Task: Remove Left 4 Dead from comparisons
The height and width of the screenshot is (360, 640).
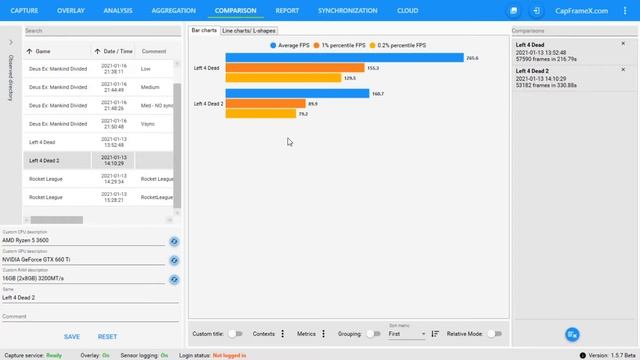Action: coord(623,43)
